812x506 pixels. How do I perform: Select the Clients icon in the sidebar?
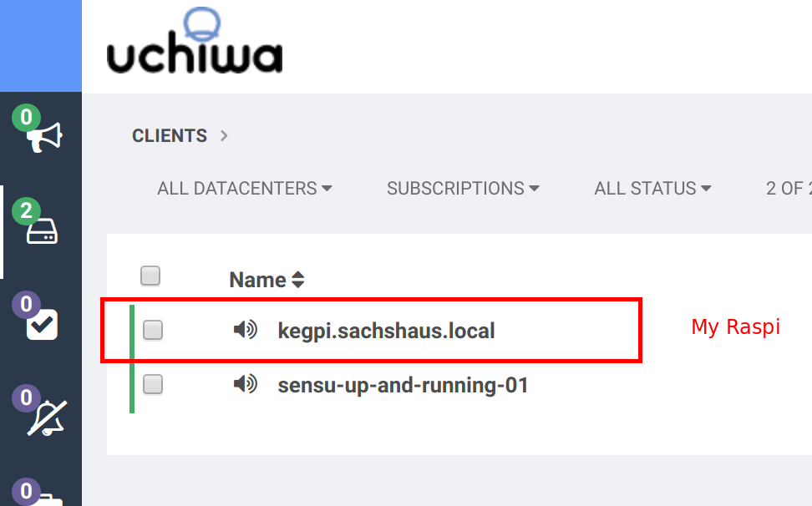point(40,232)
